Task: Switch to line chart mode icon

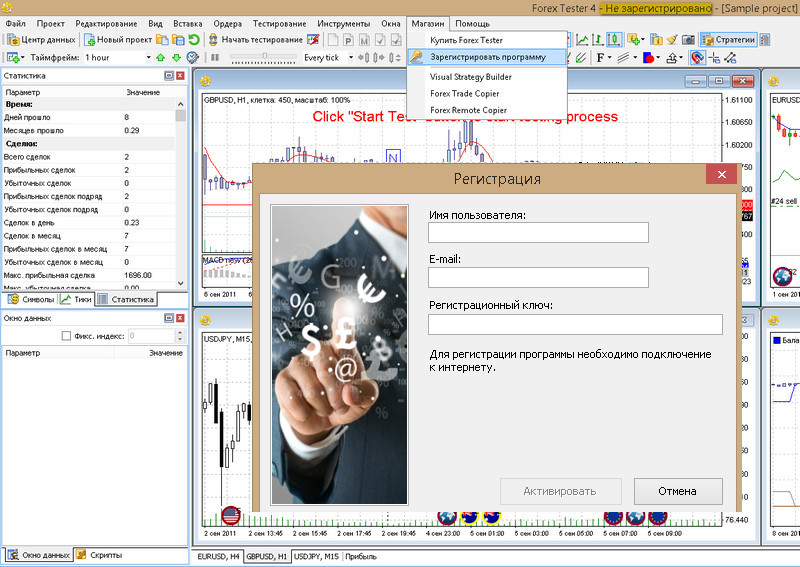Action: coord(582,40)
